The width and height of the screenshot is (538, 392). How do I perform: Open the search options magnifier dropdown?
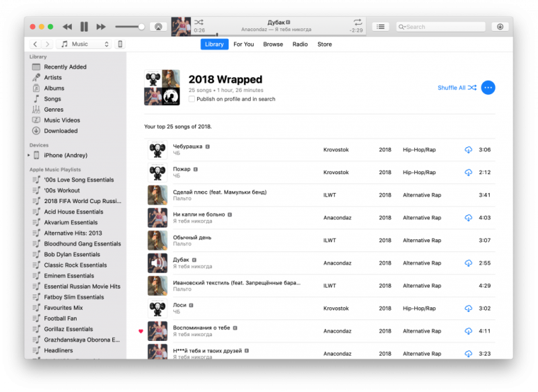[401, 27]
